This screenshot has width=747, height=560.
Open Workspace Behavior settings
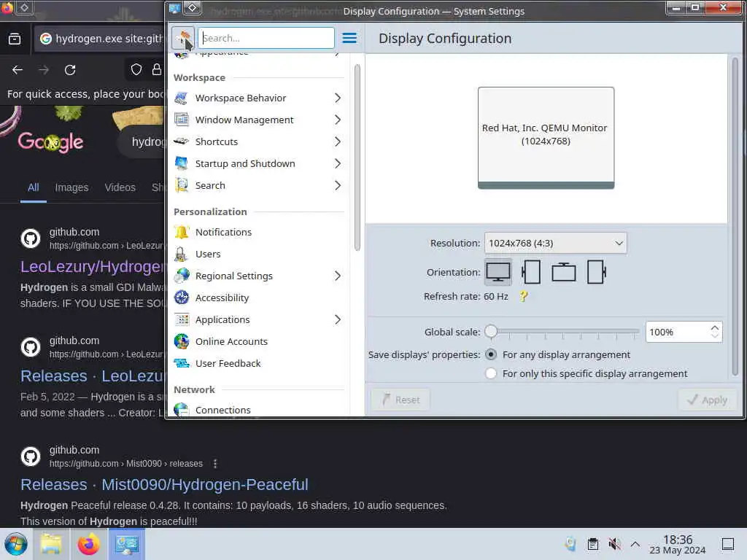tap(258, 98)
